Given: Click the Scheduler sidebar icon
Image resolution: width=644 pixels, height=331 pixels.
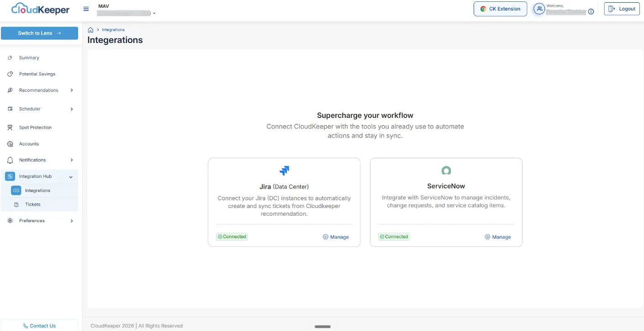Looking at the screenshot, I should (10, 109).
